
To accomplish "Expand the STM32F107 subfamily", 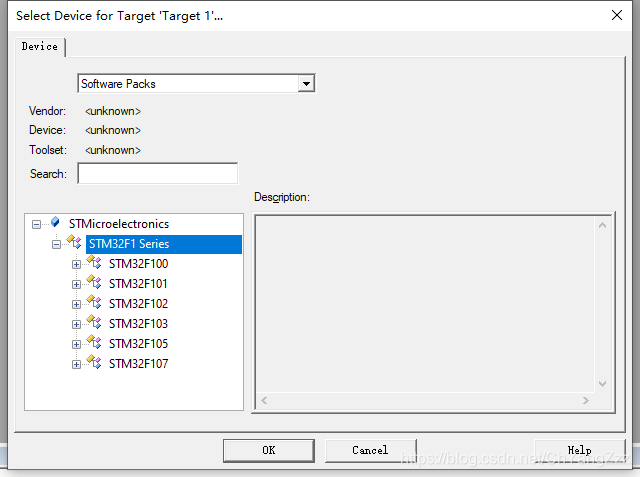I will point(76,364).
